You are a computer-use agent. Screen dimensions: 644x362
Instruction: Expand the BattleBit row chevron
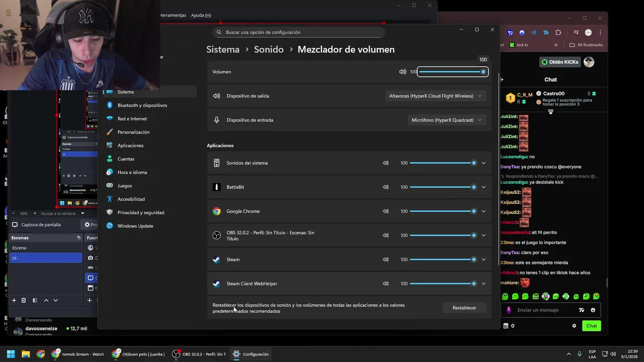484,187
